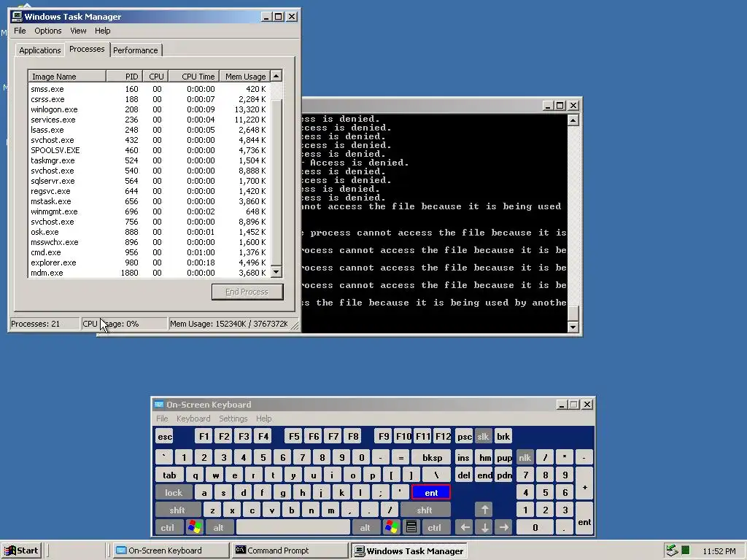The width and height of the screenshot is (747, 560).
Task: Click the application menu key icon
Action: 411,528
